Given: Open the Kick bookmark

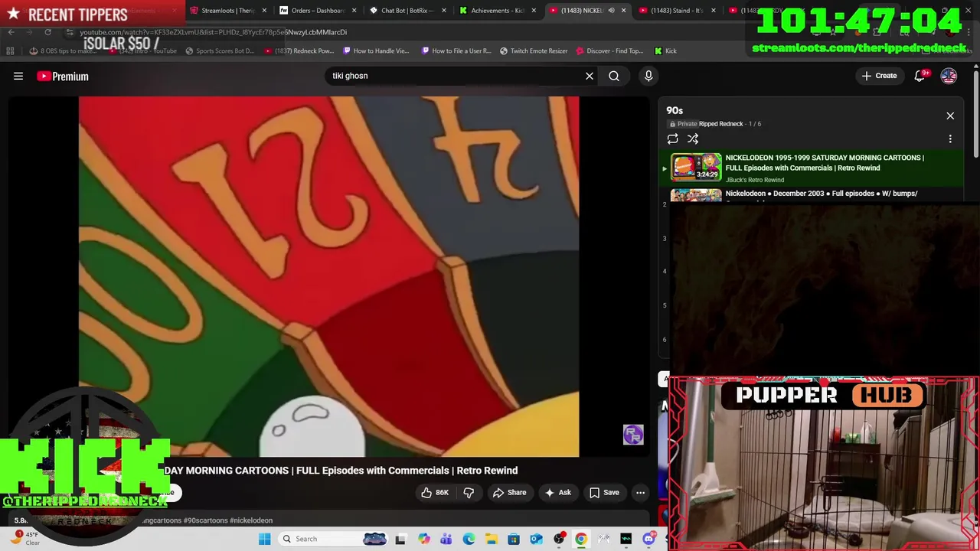Looking at the screenshot, I should [x=665, y=51].
